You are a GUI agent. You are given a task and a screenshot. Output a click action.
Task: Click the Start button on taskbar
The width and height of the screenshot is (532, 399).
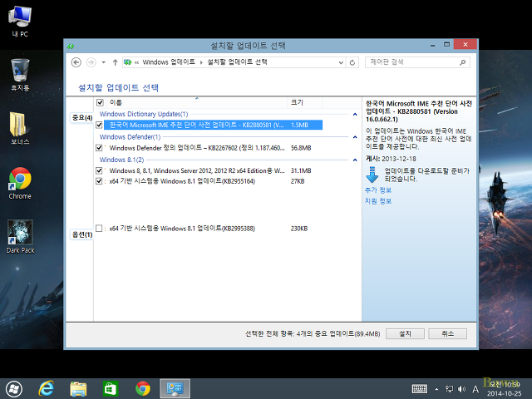coord(14,389)
